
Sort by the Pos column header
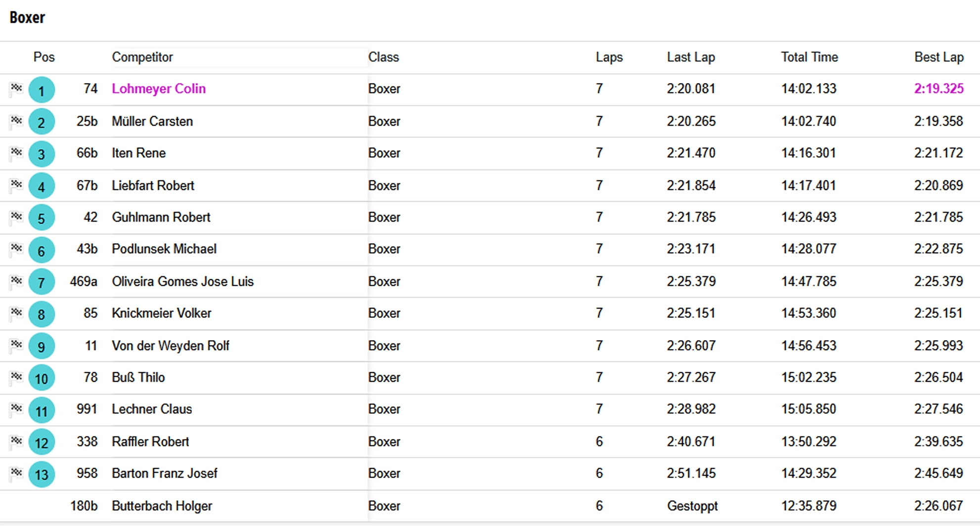pyautogui.click(x=44, y=57)
